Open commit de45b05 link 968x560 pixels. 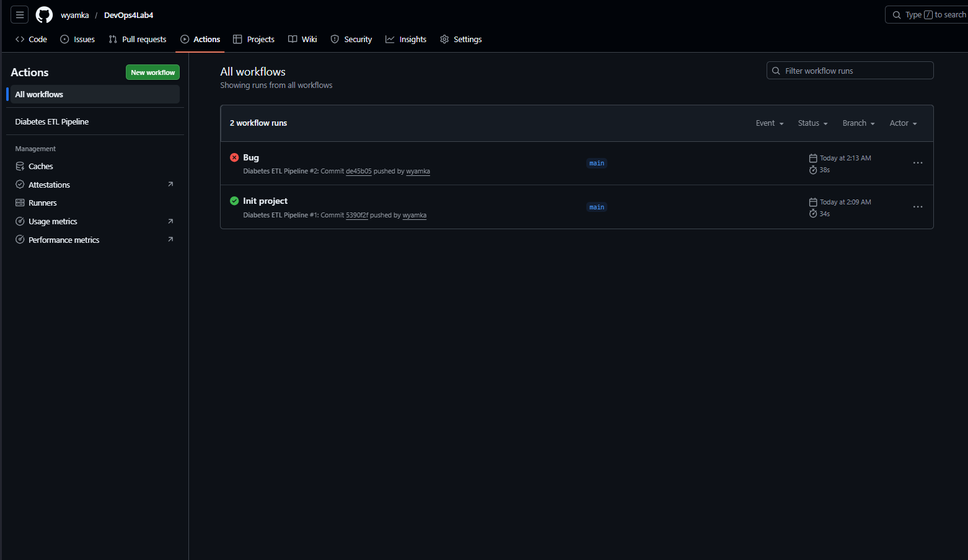click(x=359, y=172)
